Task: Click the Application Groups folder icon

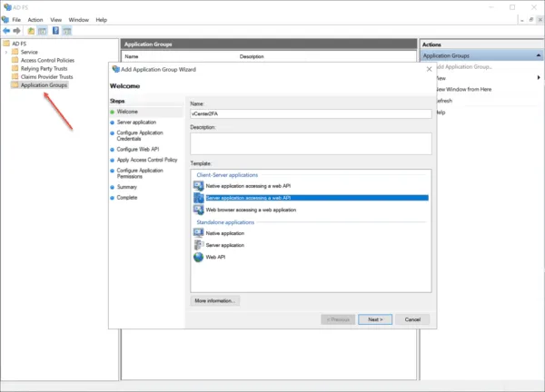Action: (x=15, y=85)
